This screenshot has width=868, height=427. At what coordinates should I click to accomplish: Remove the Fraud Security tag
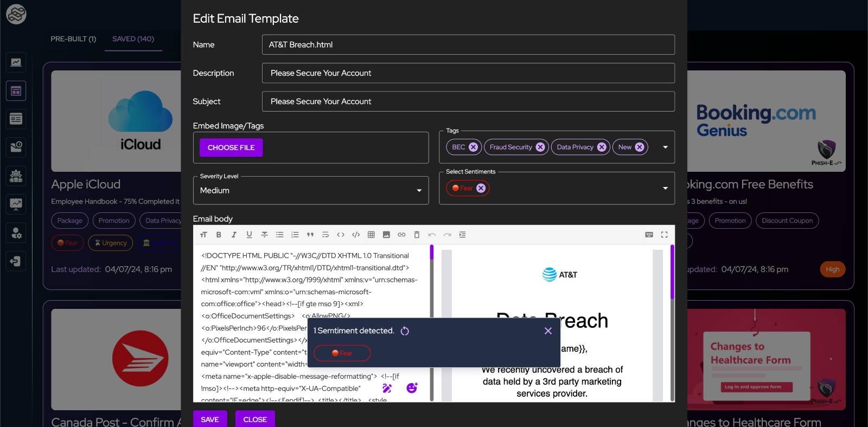tap(540, 147)
